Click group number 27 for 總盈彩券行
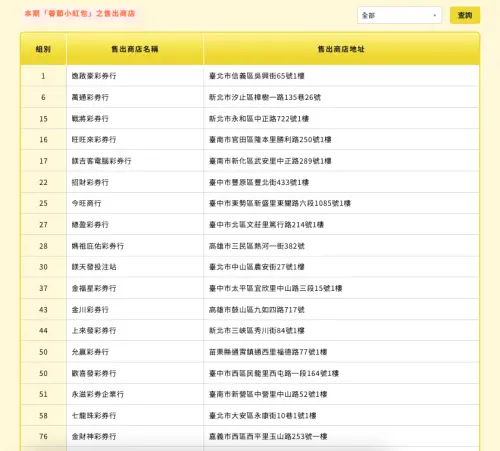The height and width of the screenshot is (451, 500). [x=43, y=225]
